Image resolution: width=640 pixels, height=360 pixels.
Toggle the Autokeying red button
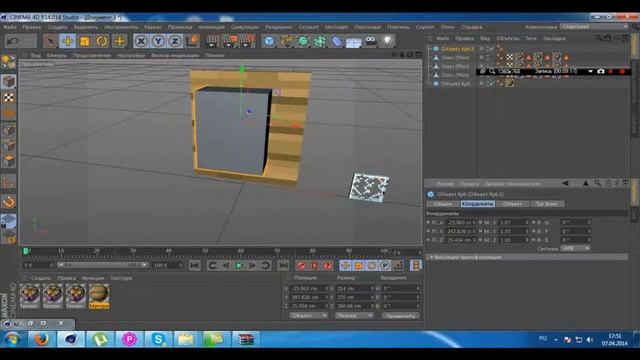tap(315, 266)
